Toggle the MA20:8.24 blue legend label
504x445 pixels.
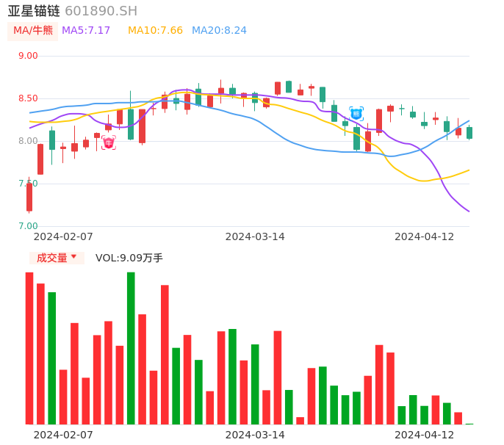219,31
